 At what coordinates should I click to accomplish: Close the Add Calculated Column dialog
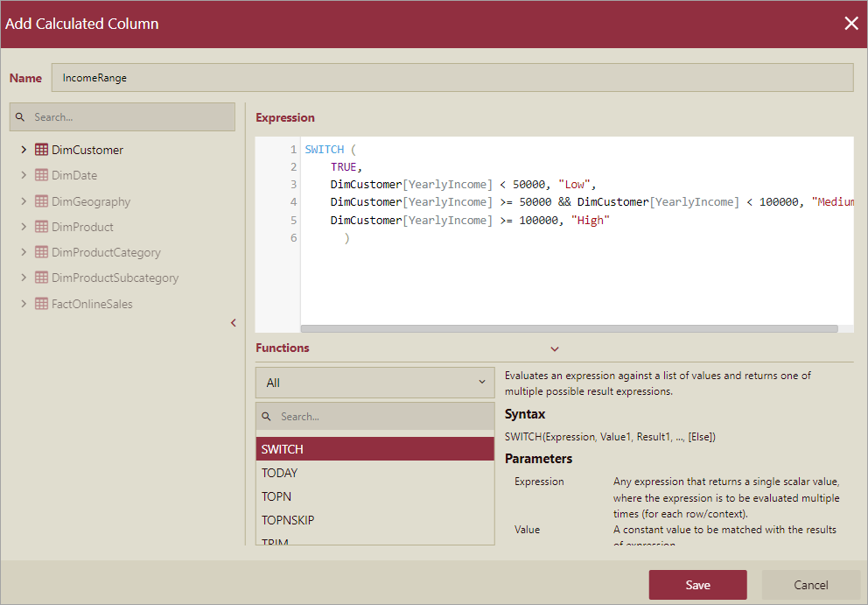[850, 24]
